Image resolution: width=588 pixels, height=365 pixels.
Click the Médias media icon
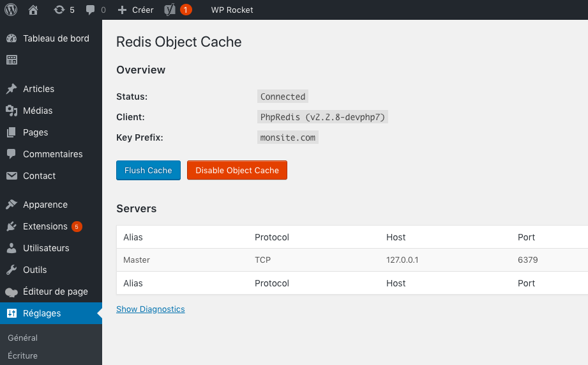tap(11, 111)
